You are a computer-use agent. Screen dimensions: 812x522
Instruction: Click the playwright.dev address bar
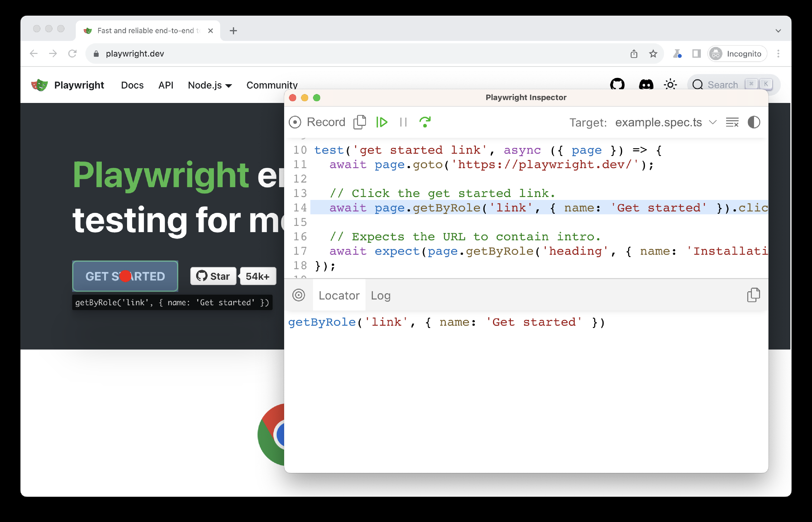pos(374,54)
